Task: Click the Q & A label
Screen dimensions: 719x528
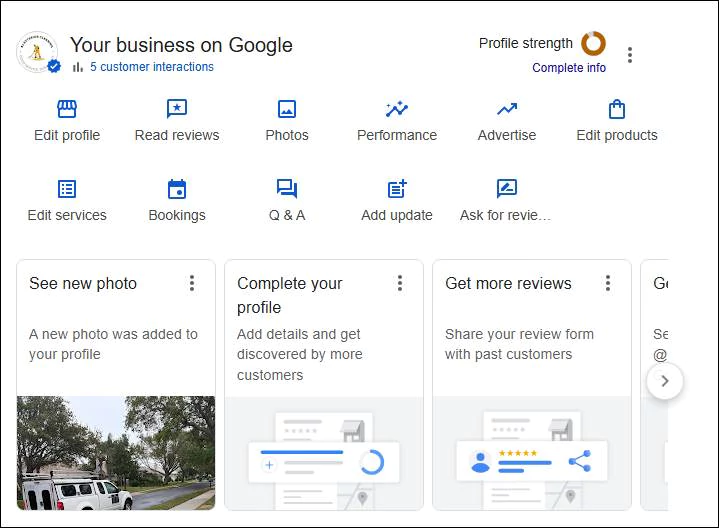Action: [287, 215]
